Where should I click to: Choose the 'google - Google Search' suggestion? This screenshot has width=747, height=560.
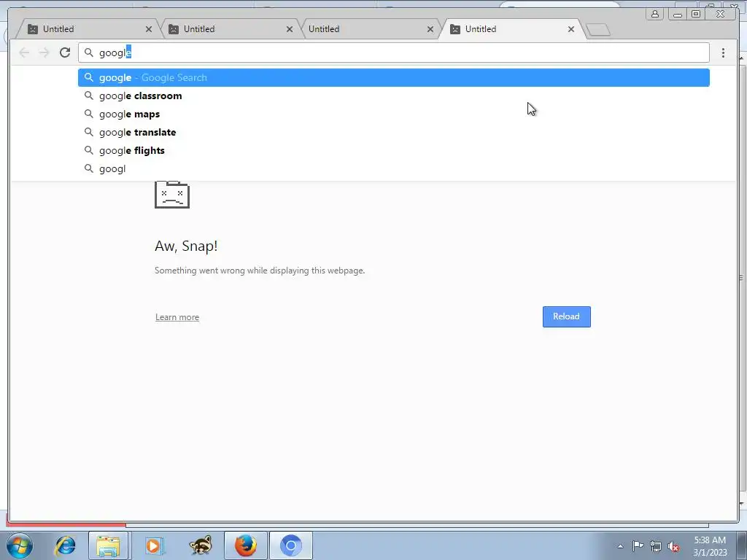coord(393,77)
